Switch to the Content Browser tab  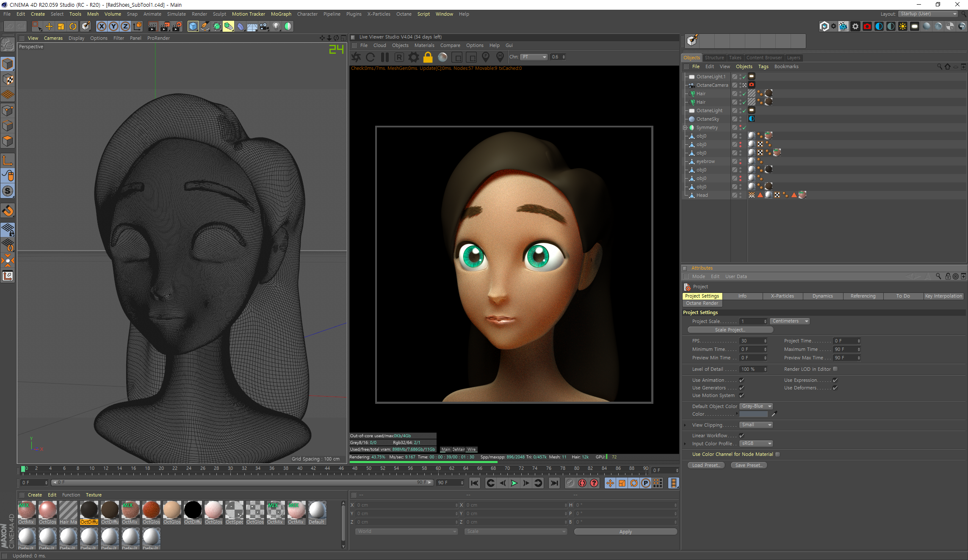click(764, 58)
